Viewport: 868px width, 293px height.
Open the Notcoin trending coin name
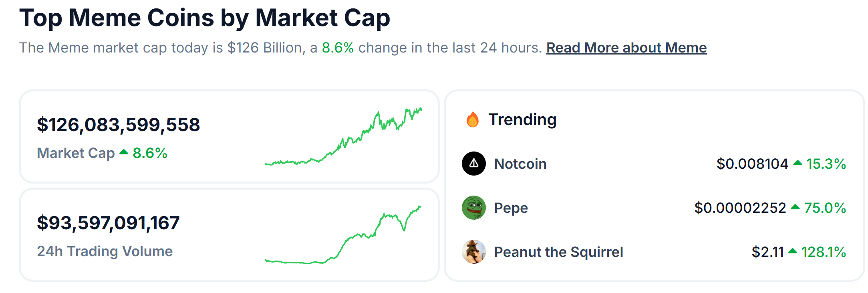[520, 164]
